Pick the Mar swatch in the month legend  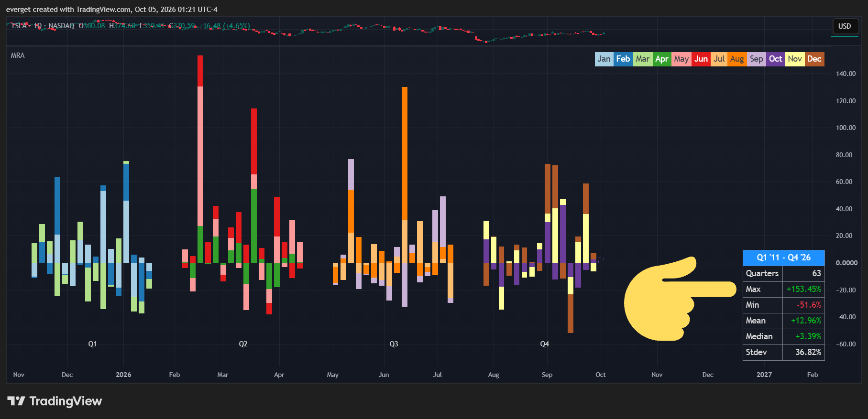643,59
